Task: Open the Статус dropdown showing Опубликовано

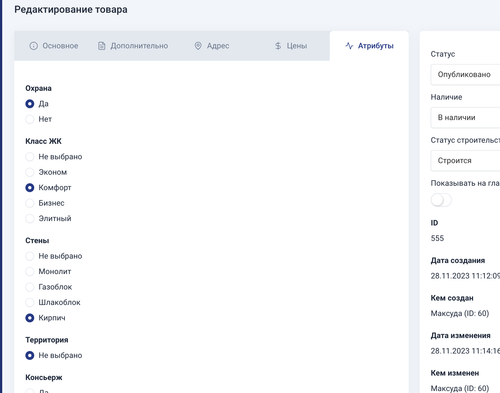Action: [465, 74]
